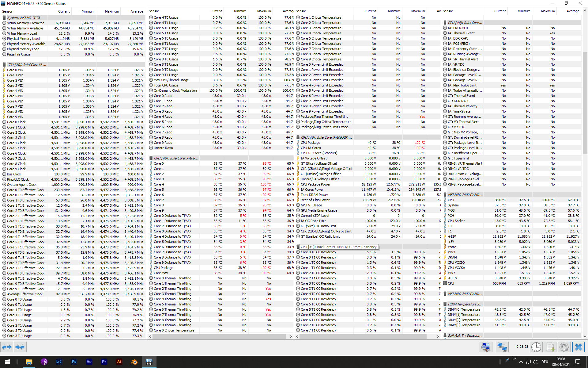Image resolution: width=588 pixels, height=368 pixels.
Task: Open Tor Browser from the taskbar
Action: [44, 362]
